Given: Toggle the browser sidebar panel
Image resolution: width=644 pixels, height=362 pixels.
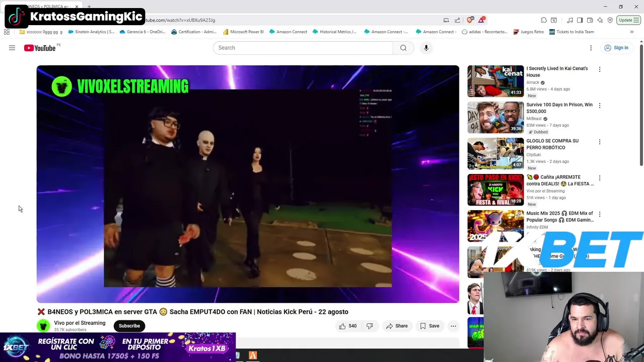Looking at the screenshot, I should click(580, 20).
